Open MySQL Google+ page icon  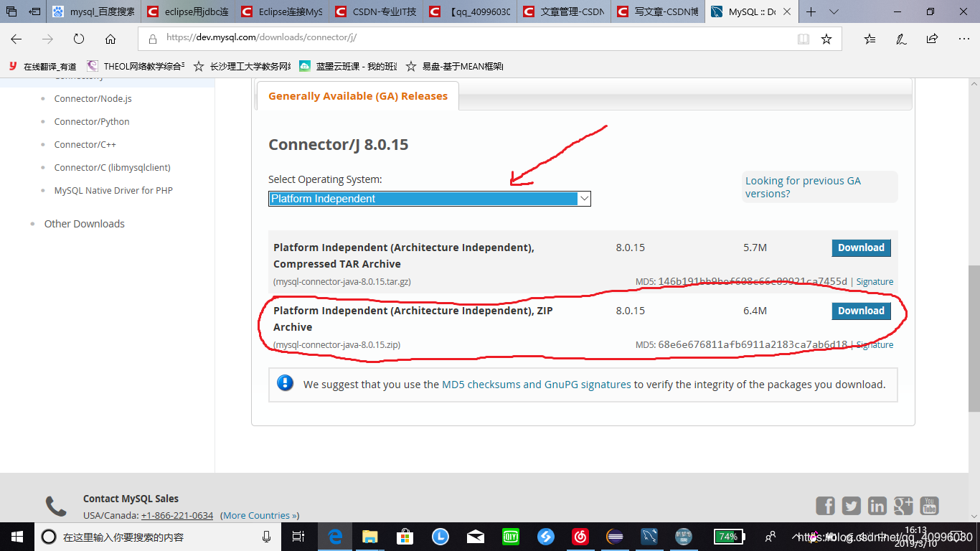click(x=903, y=506)
